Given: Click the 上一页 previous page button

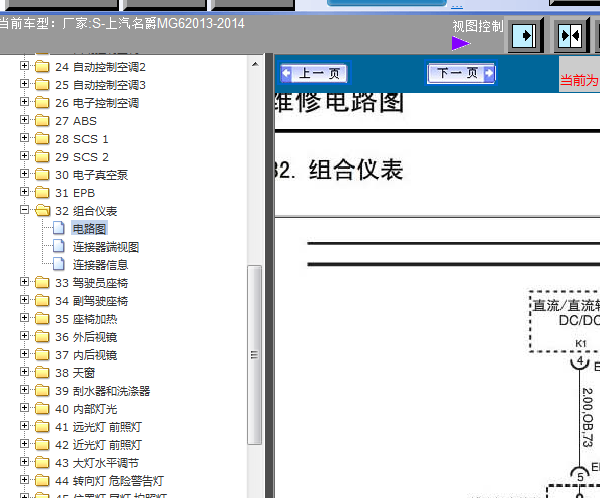Looking at the screenshot, I should point(315,73).
